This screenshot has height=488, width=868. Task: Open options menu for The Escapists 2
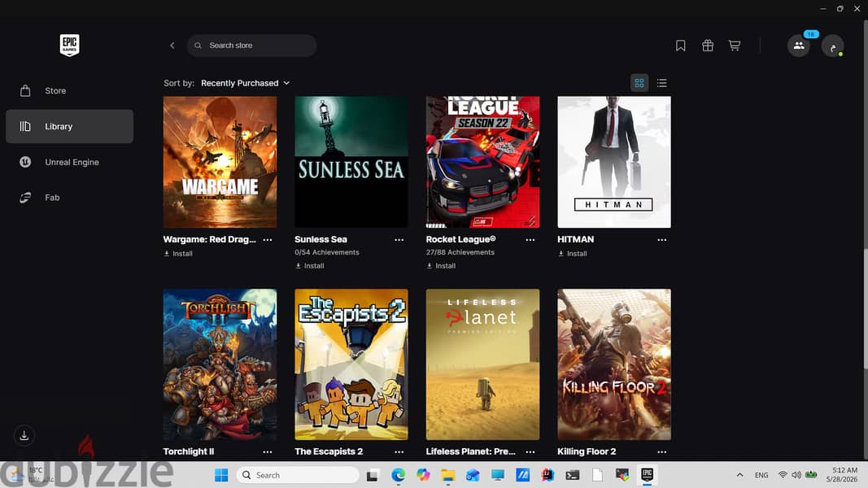tap(399, 451)
